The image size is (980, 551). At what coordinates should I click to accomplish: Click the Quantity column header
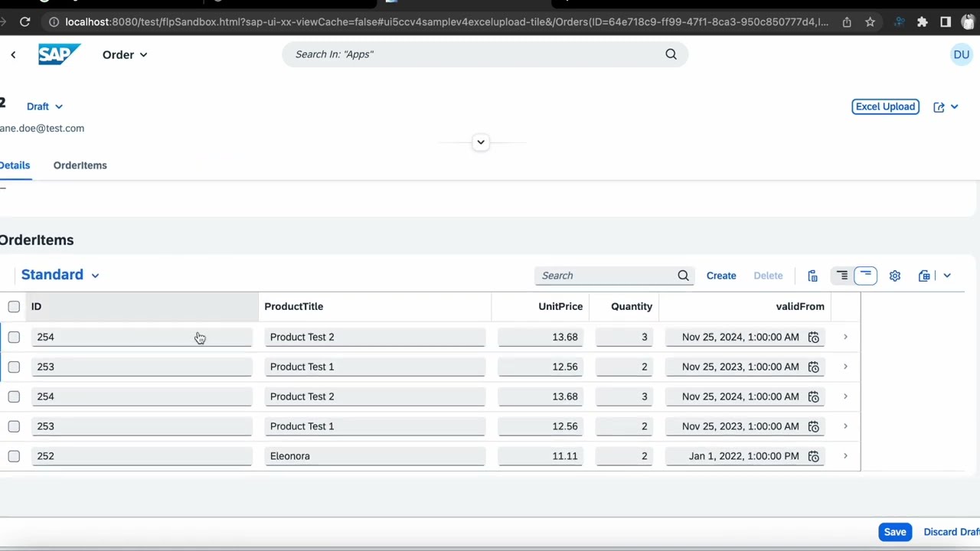[x=623, y=307]
